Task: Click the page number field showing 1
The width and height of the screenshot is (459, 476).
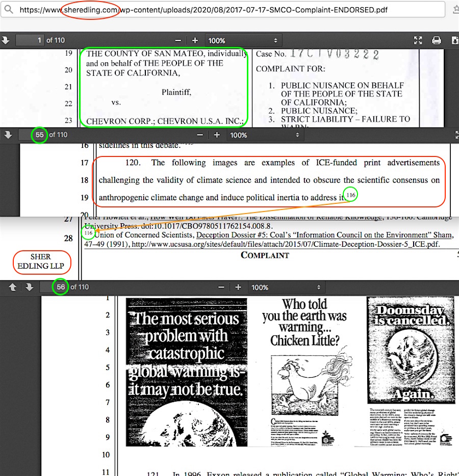Action: click(30, 40)
